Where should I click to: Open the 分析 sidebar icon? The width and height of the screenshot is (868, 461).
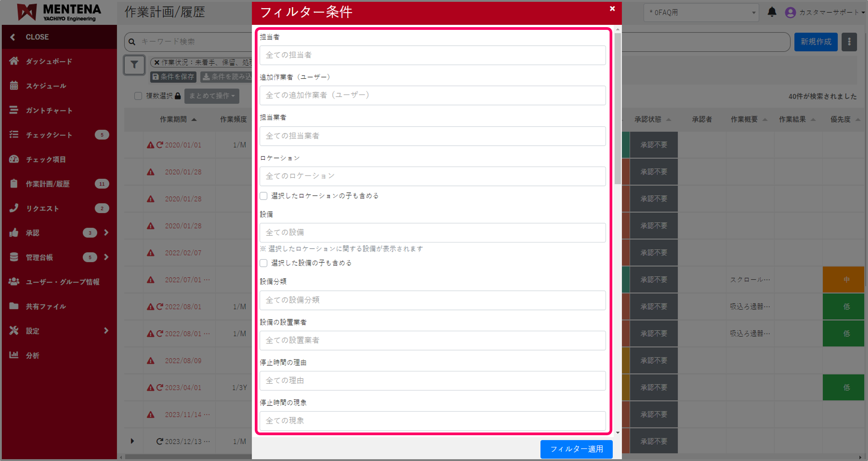click(x=14, y=355)
